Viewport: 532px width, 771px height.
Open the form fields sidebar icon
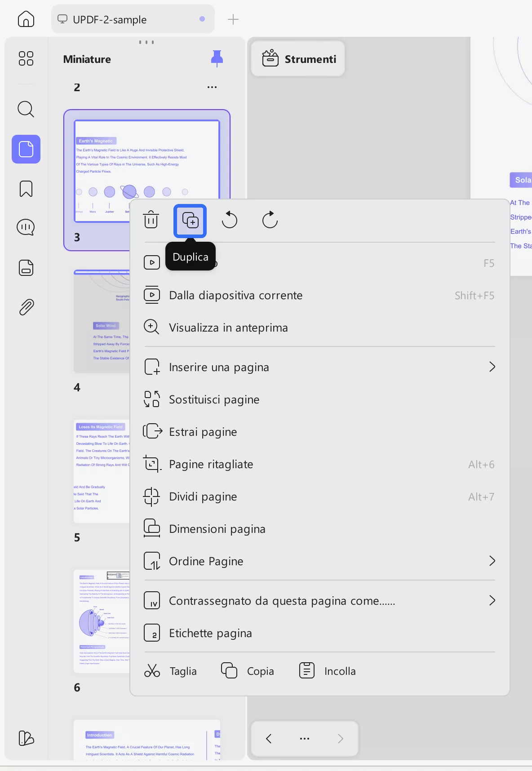(26, 268)
